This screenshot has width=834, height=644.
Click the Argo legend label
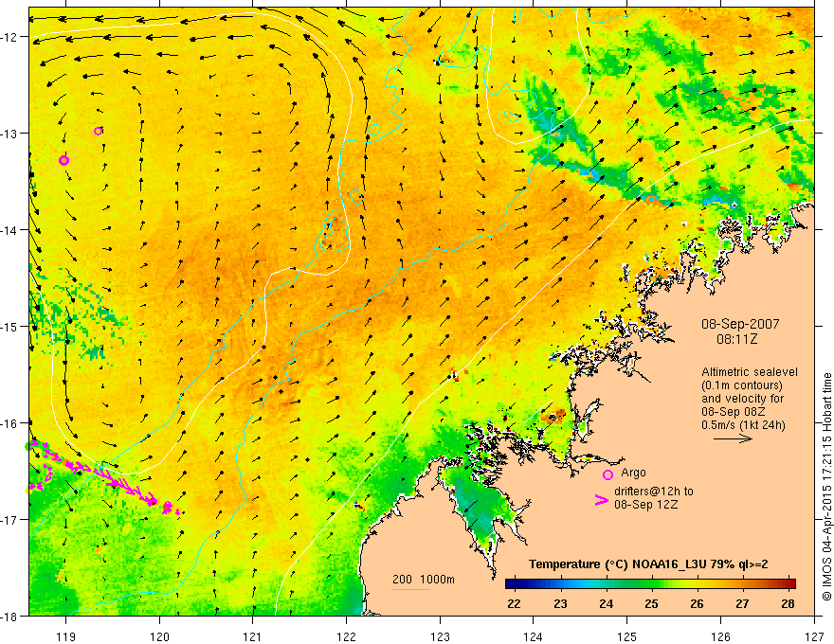pos(633,473)
